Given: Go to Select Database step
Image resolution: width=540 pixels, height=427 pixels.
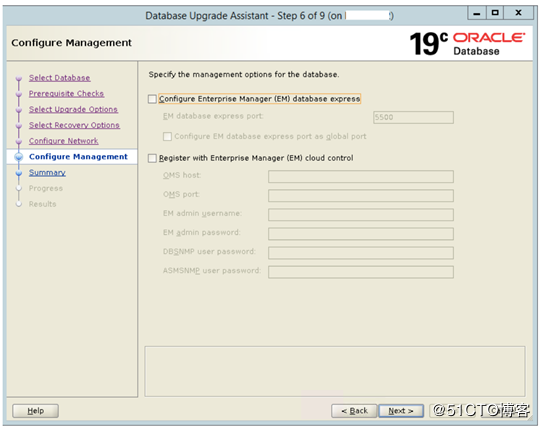Looking at the screenshot, I should click(60, 78).
